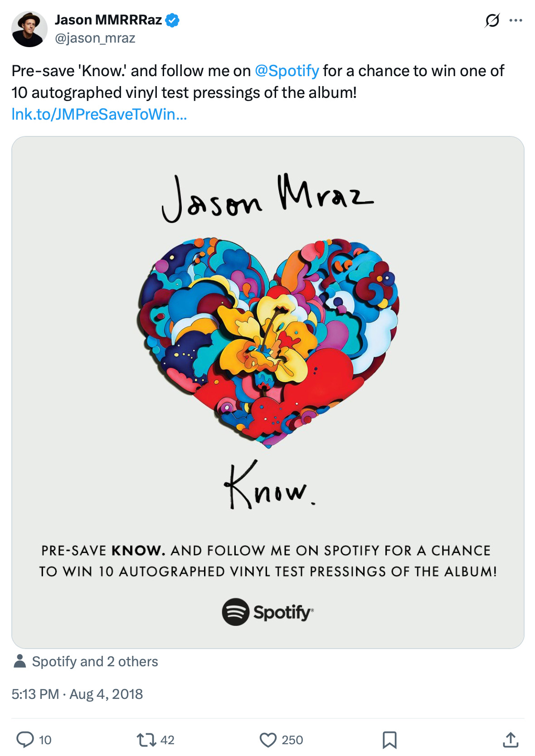View tagged accounts via the person icon
Screen dimensions: 535x756
tap(19, 661)
